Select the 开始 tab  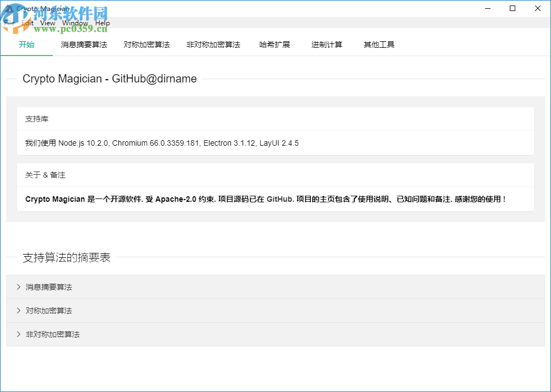click(x=26, y=45)
